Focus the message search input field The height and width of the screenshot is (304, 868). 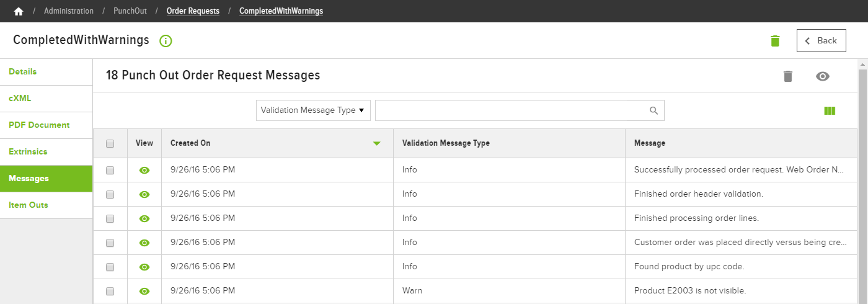(520, 110)
